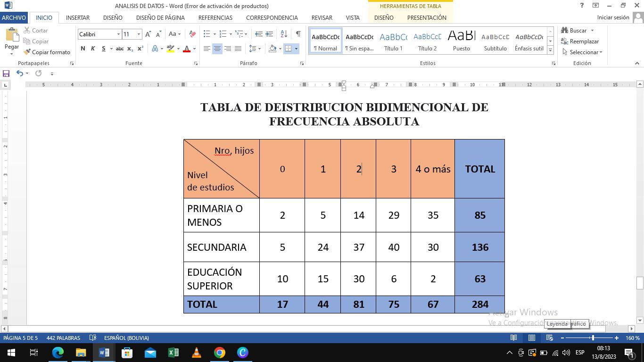The width and height of the screenshot is (644, 362).
Task: Open the font size dropdown
Action: (x=139, y=34)
